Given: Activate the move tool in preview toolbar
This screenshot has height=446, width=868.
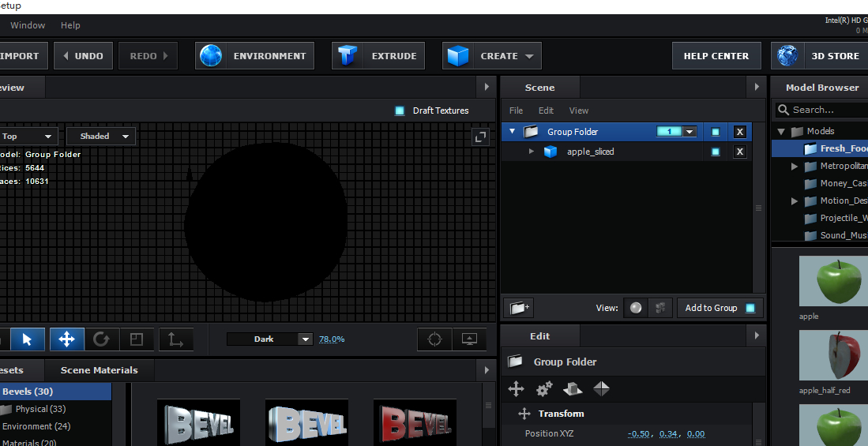Looking at the screenshot, I should pos(67,339).
